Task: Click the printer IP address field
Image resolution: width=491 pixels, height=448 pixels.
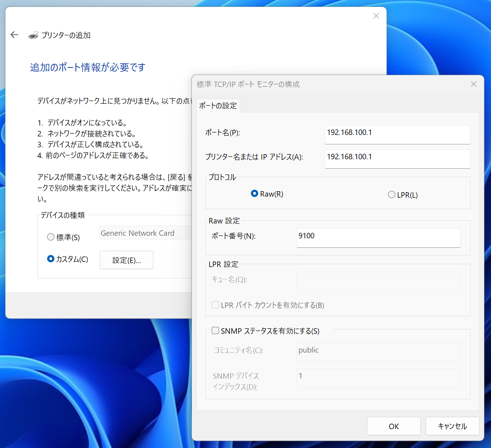Action: point(397,159)
